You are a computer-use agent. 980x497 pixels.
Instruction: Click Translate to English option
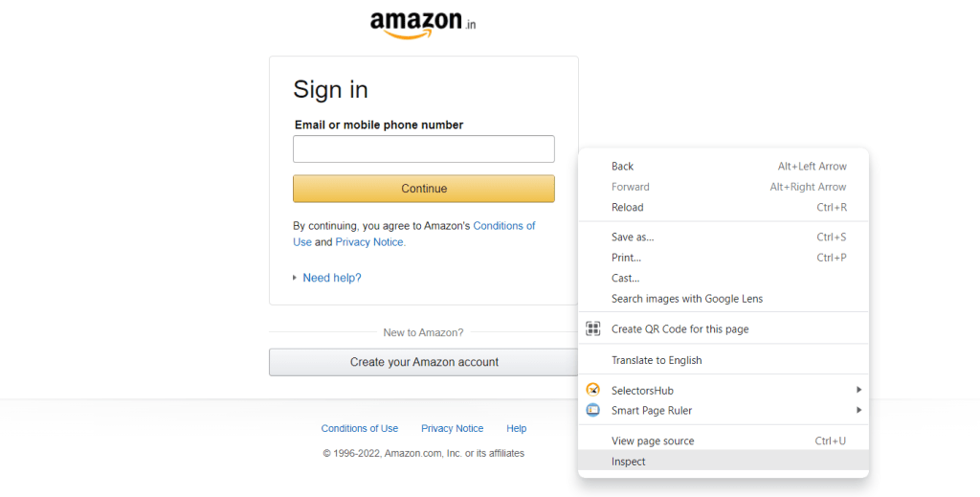pos(657,360)
